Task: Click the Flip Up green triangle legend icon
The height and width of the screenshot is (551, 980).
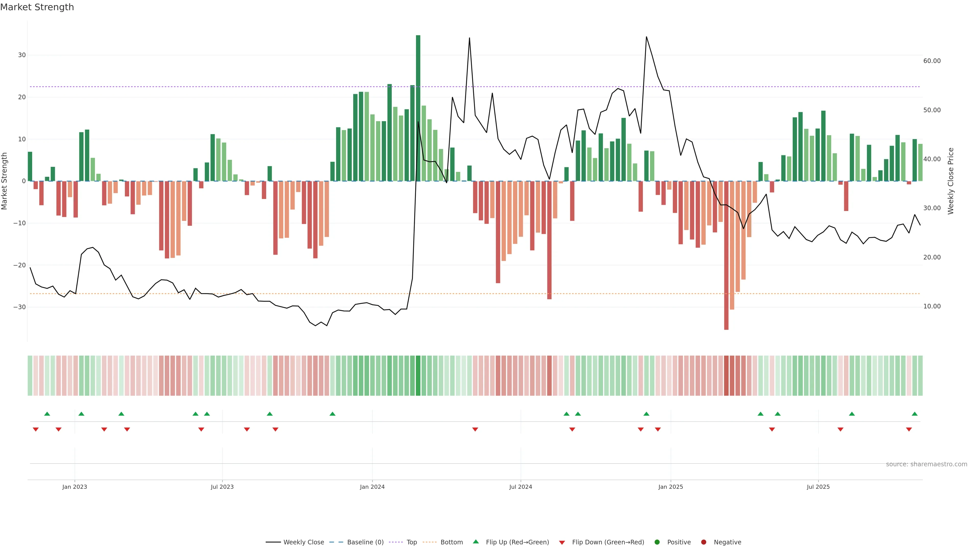Action: pyautogui.click(x=475, y=542)
